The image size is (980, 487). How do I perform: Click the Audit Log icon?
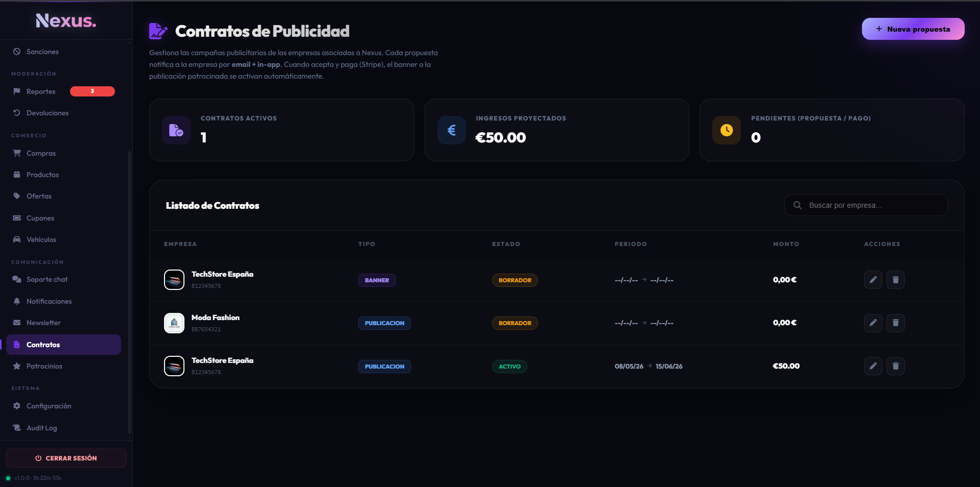[x=17, y=428]
